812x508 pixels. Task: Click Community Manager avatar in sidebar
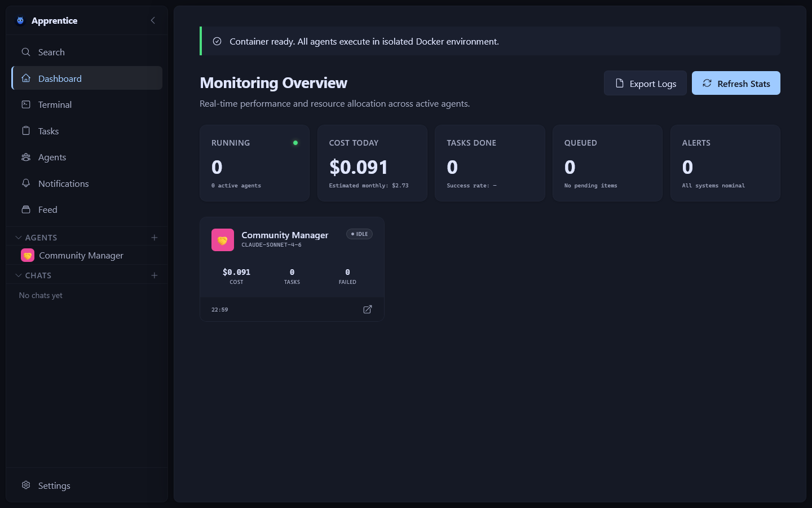tap(28, 255)
